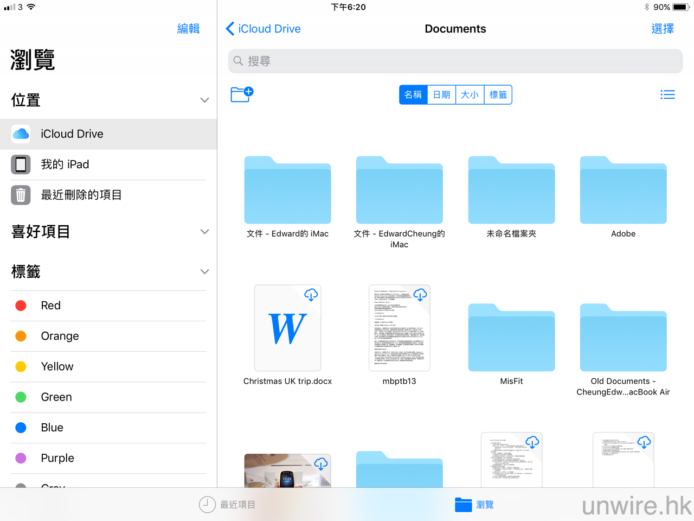Sort files by 大小
The height and width of the screenshot is (521, 694).
click(x=469, y=95)
